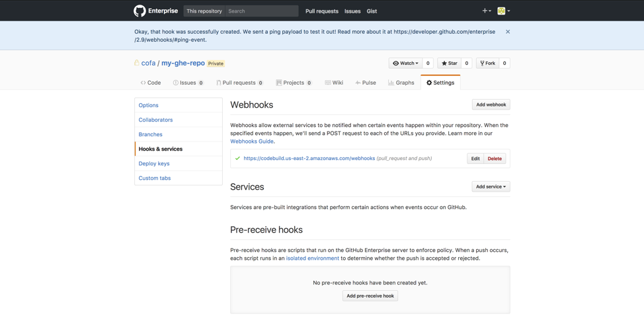Click the Pre-receive hooks heading
This screenshot has width=644, height=326.
pos(266,229)
